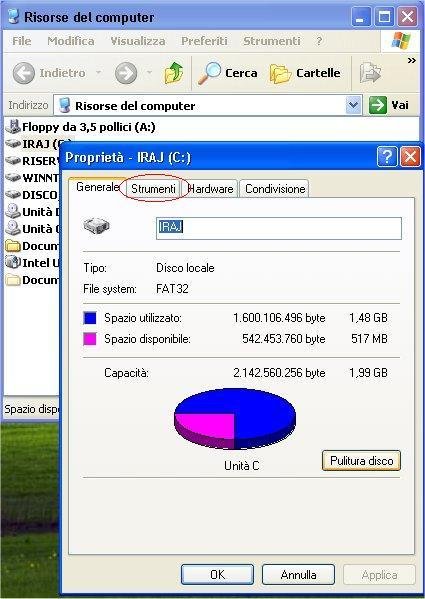Open the address bar dropdown arrow
This screenshot has width=425, height=599.
(353, 105)
